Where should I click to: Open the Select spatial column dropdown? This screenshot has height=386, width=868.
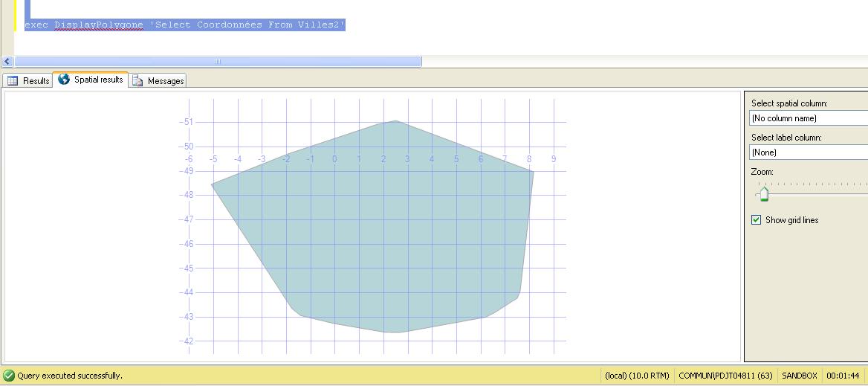[x=809, y=118]
